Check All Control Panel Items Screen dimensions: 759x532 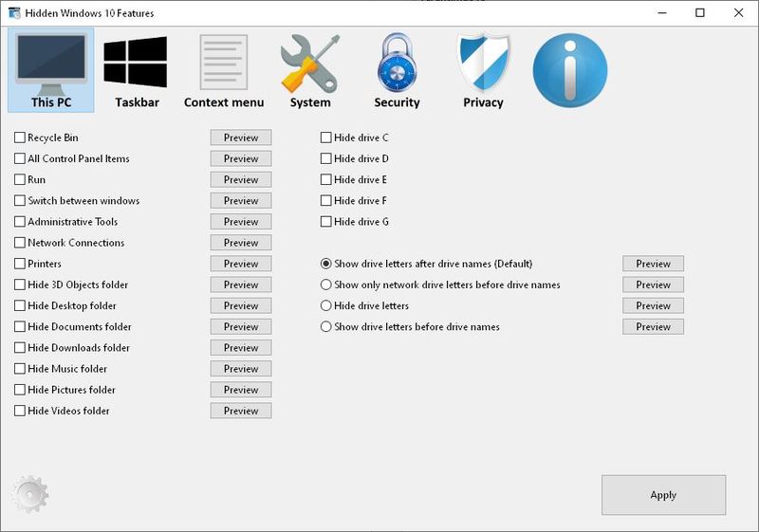20,158
